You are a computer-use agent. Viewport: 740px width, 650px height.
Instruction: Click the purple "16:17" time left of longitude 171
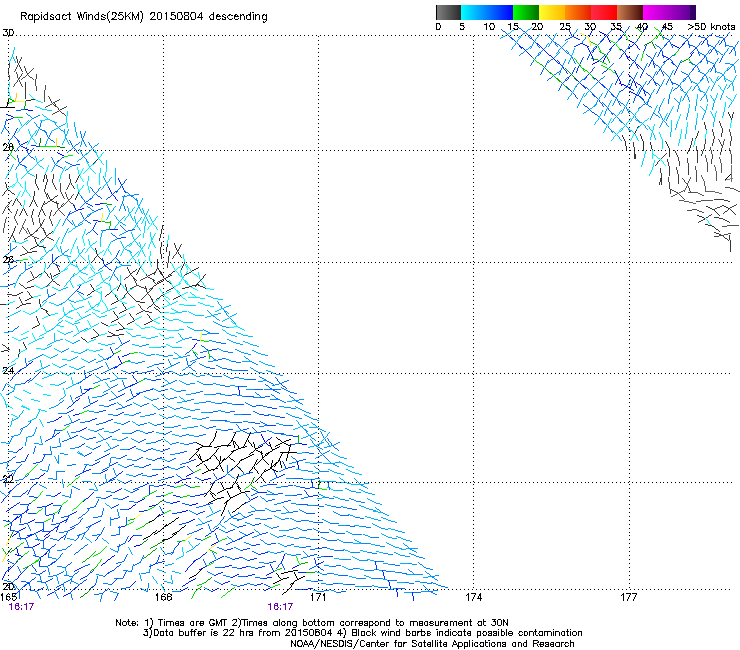tap(280, 607)
